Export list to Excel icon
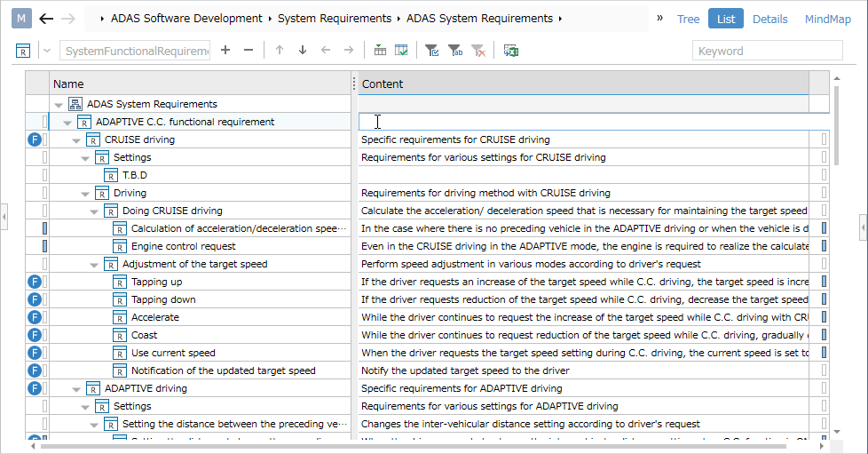Viewport: 868px width, 454px height. [x=511, y=51]
